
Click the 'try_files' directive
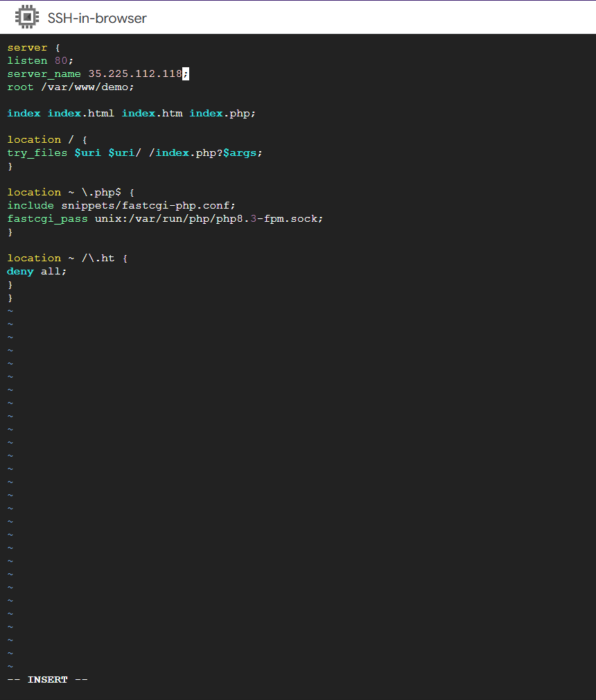click(37, 153)
